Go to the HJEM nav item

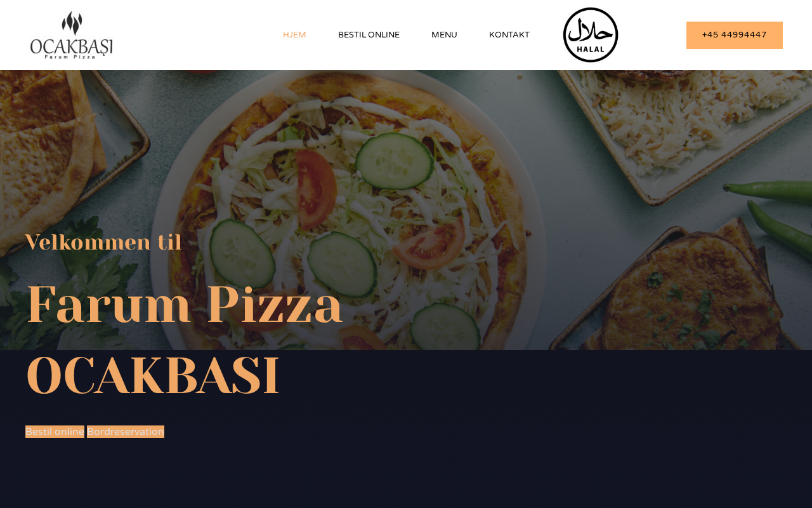pos(294,35)
